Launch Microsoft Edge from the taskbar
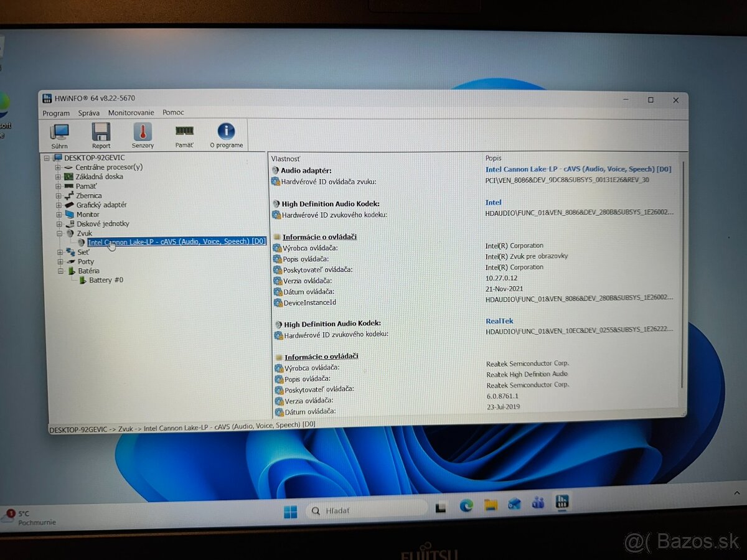Screen dimensions: 747x560 467,506
